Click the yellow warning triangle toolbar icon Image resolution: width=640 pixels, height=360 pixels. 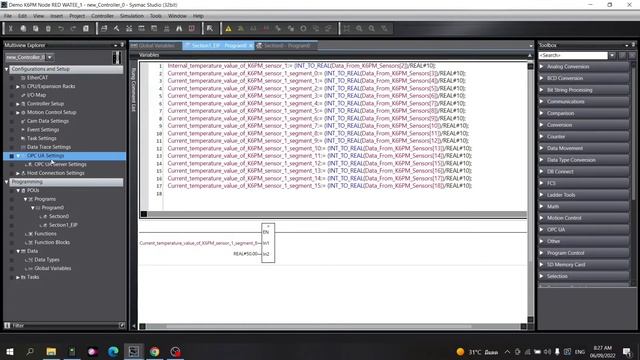(x=228, y=29)
